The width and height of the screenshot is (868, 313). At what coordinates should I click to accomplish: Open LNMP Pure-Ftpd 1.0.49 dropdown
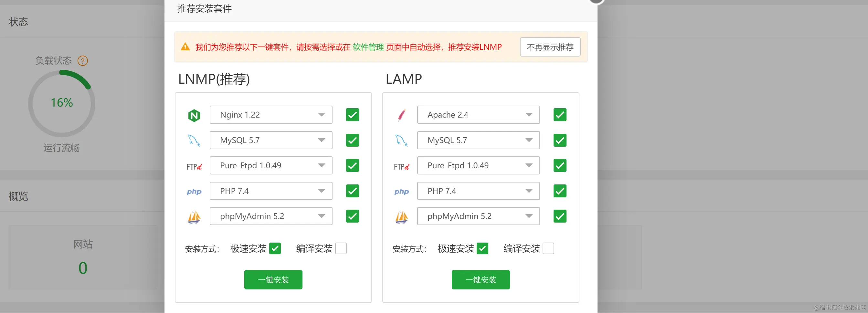(x=271, y=165)
